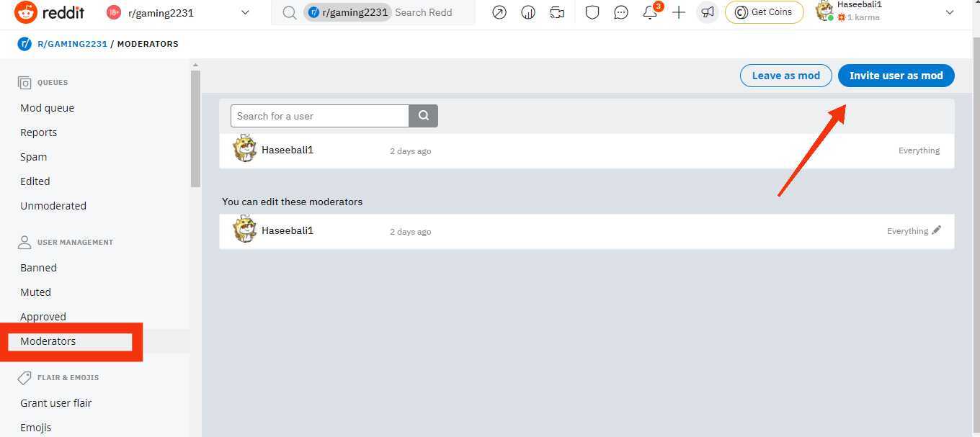980x437 pixels.
Task: Edit Haseebali1 permissions via pencil icon
Action: tap(937, 229)
